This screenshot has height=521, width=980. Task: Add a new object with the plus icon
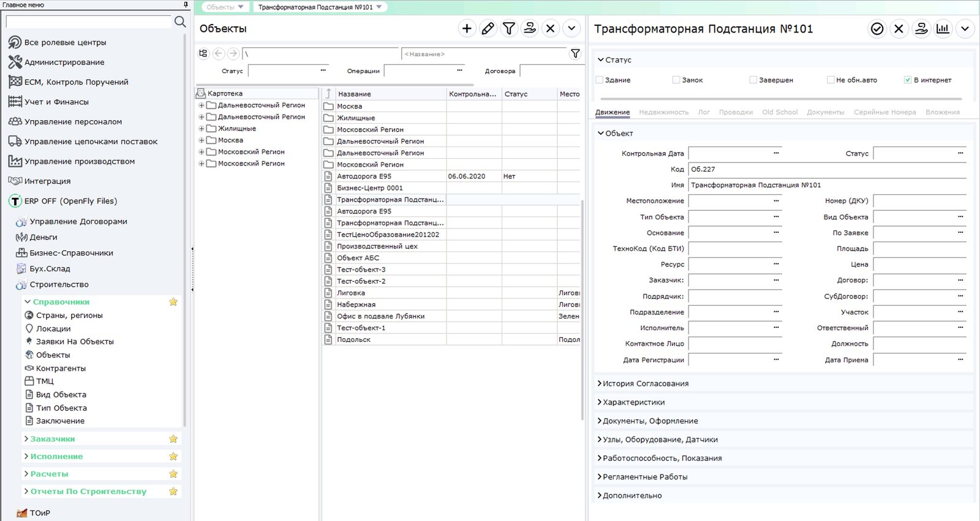(467, 29)
